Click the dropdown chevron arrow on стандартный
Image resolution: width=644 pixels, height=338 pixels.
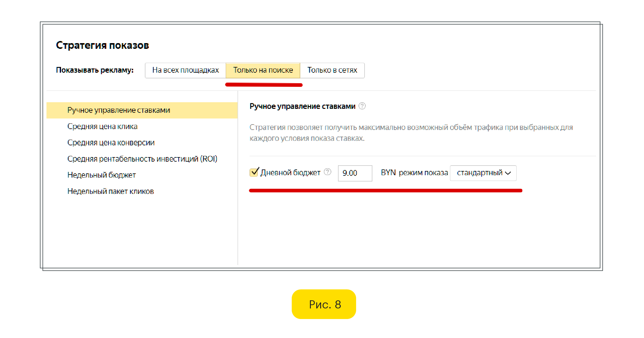point(508,173)
